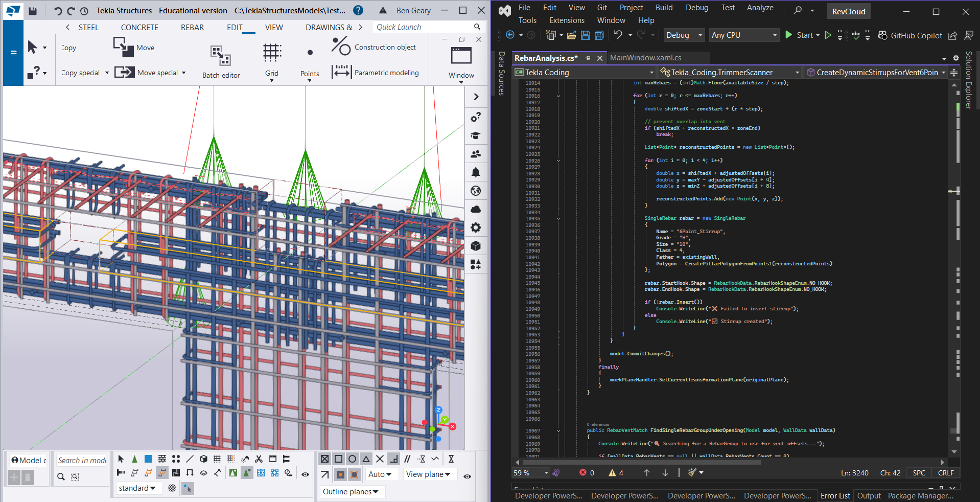Open Tekla applications and components side pane
Image resolution: width=980 pixels, height=502 pixels.
(476, 264)
